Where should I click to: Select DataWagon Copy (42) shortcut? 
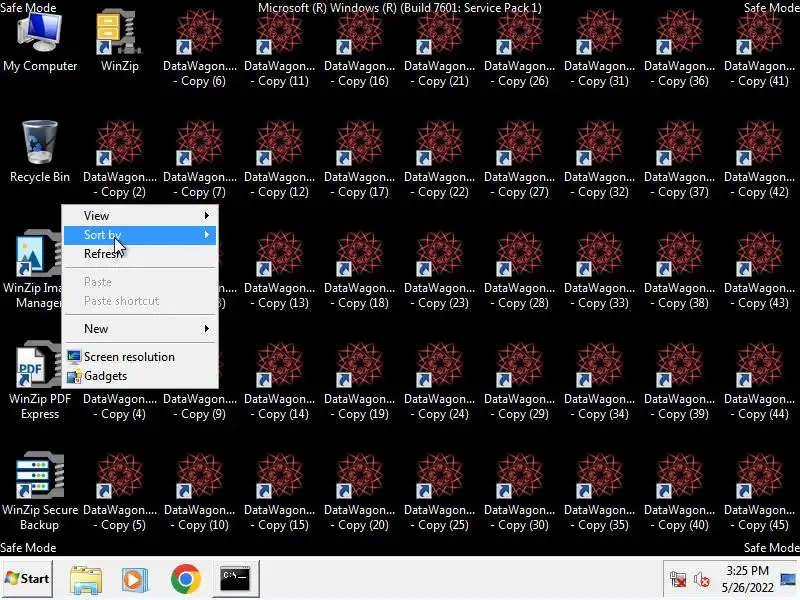click(760, 160)
